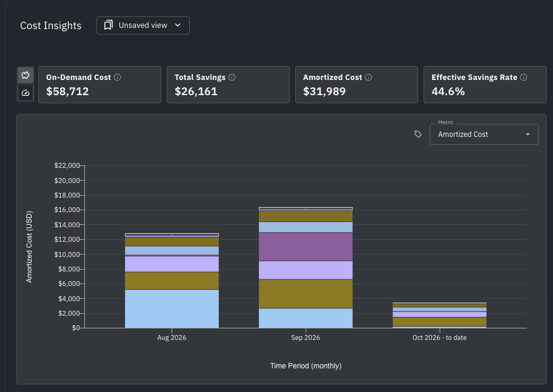Click the $10,000 y-axis label
This screenshot has height=392, width=553.
pos(67,254)
